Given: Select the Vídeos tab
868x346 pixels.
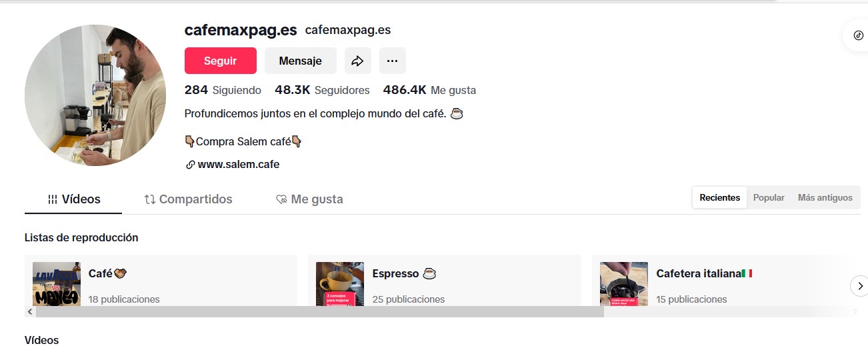Looking at the screenshot, I should 73,199.
